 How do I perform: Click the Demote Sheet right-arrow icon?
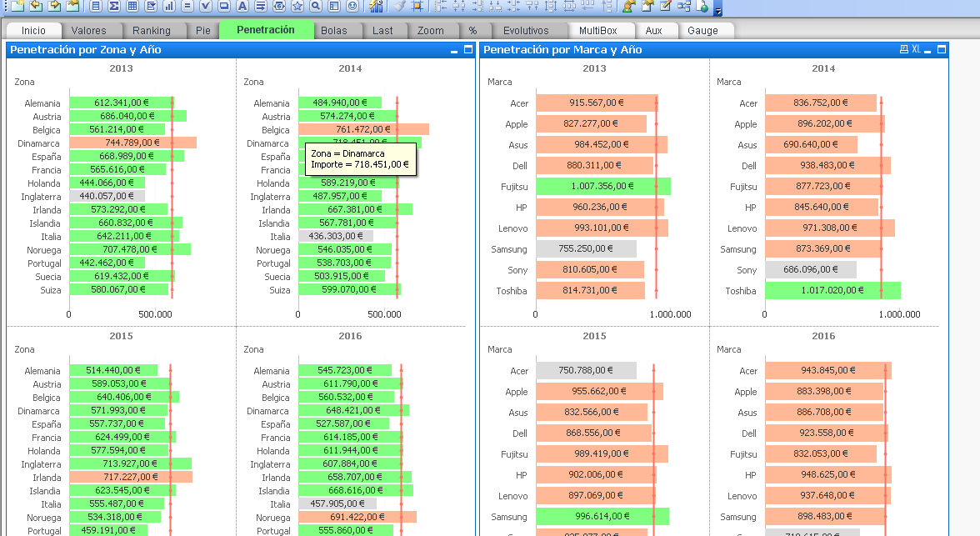point(55,7)
